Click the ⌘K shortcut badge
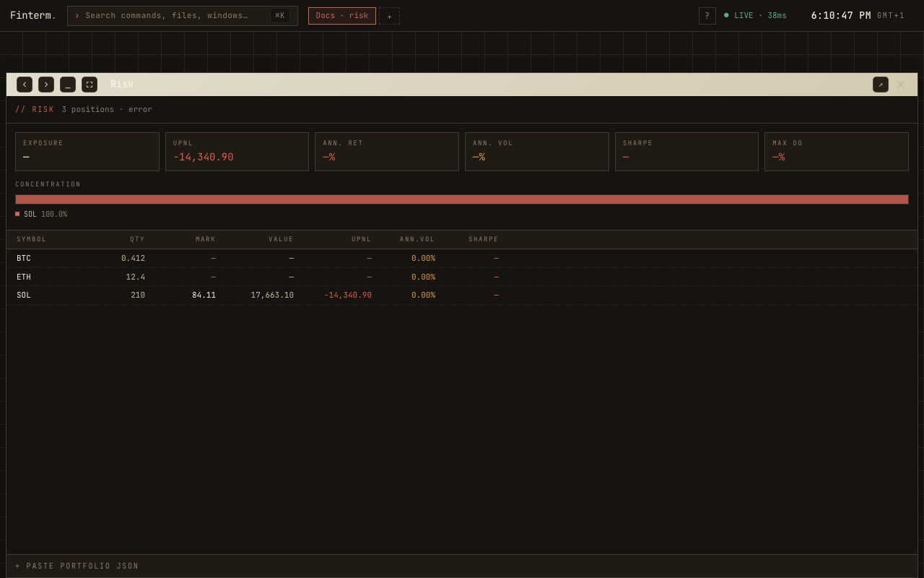This screenshot has height=578, width=924. coord(280,16)
